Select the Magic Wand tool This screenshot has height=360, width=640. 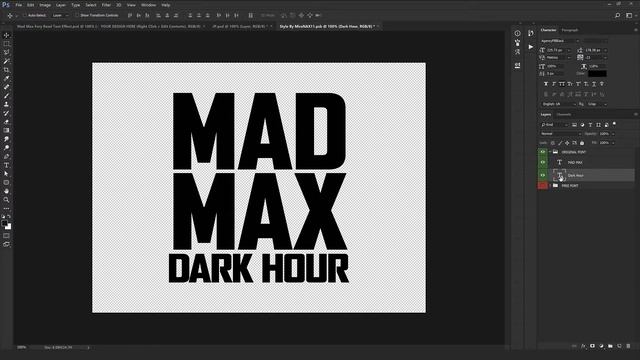[x=6, y=61]
